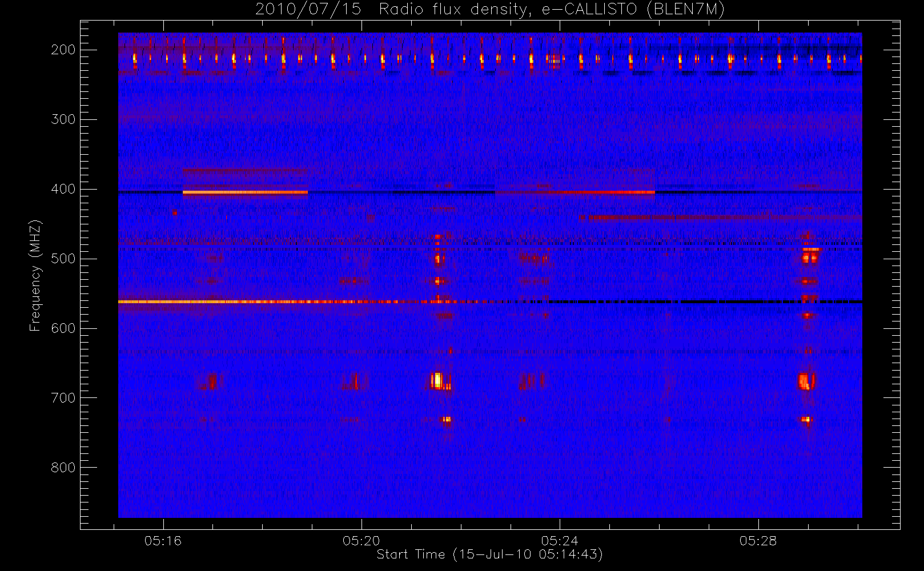
Task: Click the 700 frequency tick label
Action: (63, 398)
